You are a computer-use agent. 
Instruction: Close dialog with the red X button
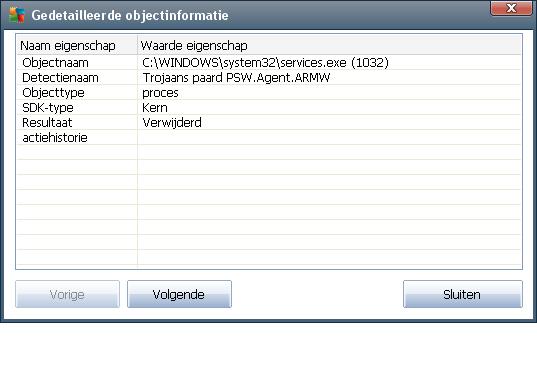[511, 8]
